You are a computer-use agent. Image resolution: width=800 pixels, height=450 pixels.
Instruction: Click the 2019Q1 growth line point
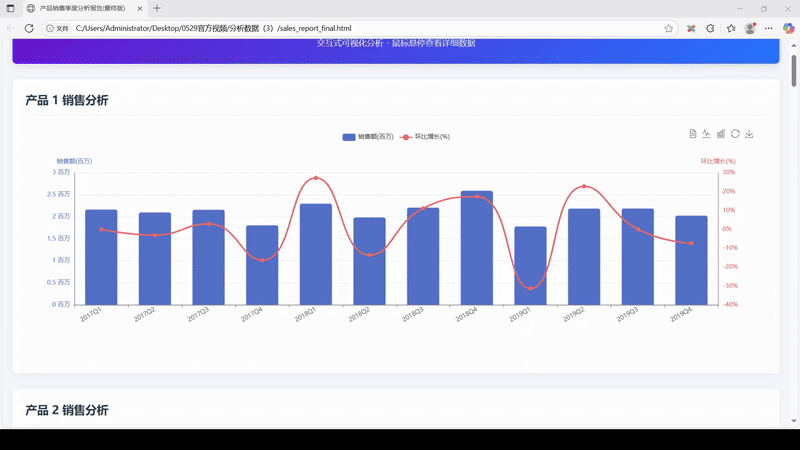(x=530, y=289)
